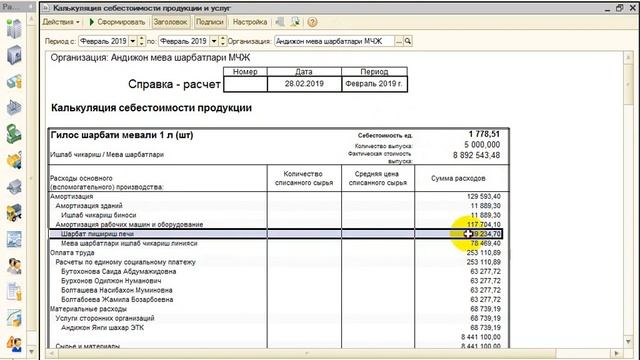
Task: Open help with the orange question mark icon
Action: point(312,22)
